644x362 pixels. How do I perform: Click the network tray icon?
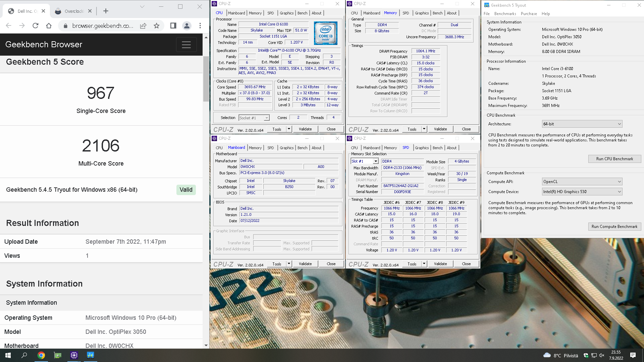click(x=594, y=355)
